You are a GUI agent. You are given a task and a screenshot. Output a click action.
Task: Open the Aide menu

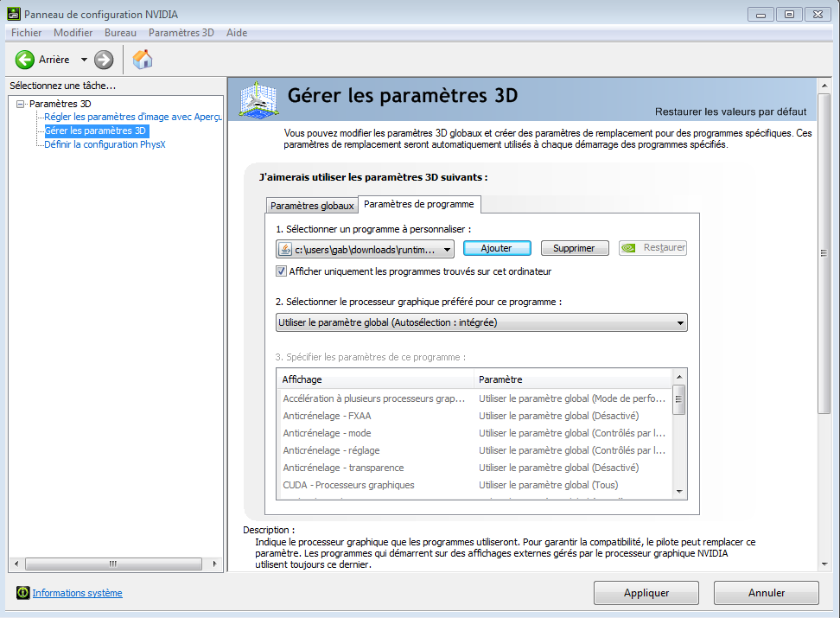tap(237, 33)
